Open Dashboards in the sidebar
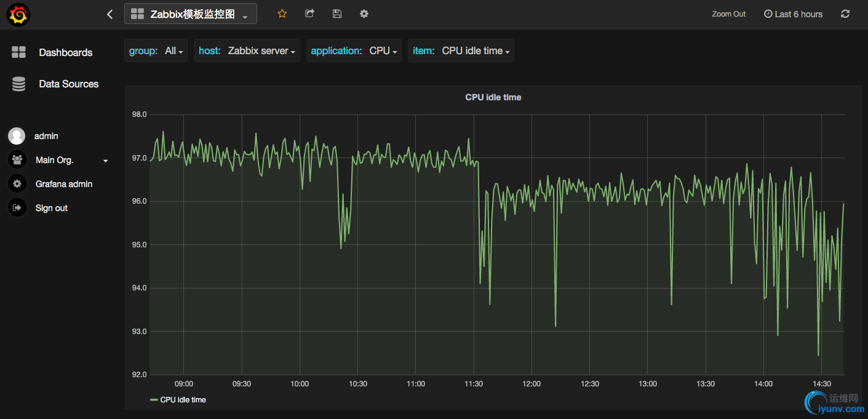 [65, 53]
